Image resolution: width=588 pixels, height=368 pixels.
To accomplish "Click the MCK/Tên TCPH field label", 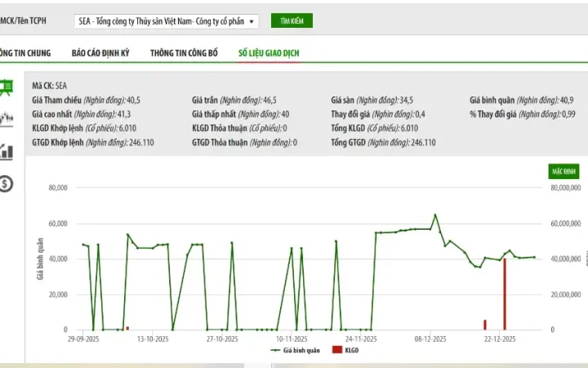I will 23,20.
